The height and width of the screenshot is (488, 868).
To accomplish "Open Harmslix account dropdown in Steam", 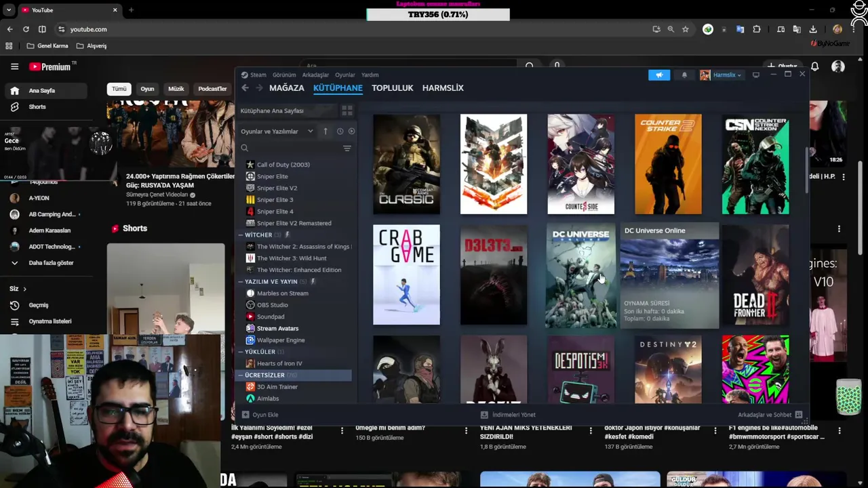I will coord(722,75).
